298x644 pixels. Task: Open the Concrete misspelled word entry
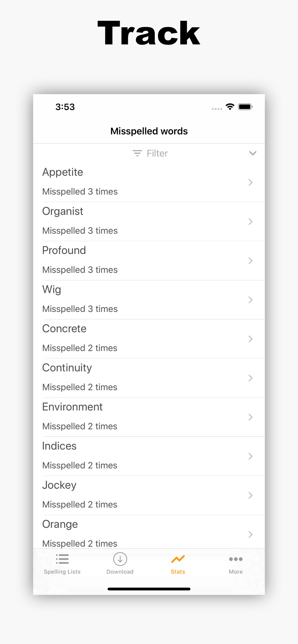pyautogui.click(x=149, y=339)
